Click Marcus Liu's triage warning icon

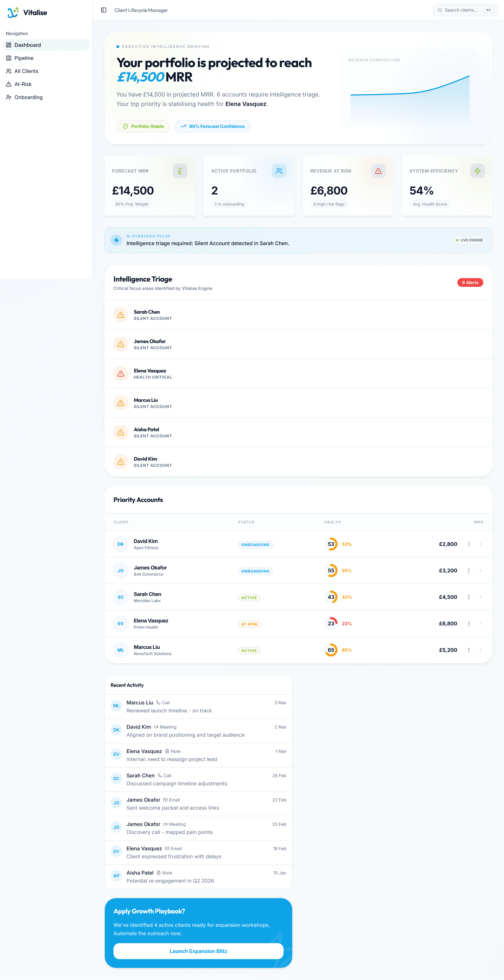coord(121,403)
